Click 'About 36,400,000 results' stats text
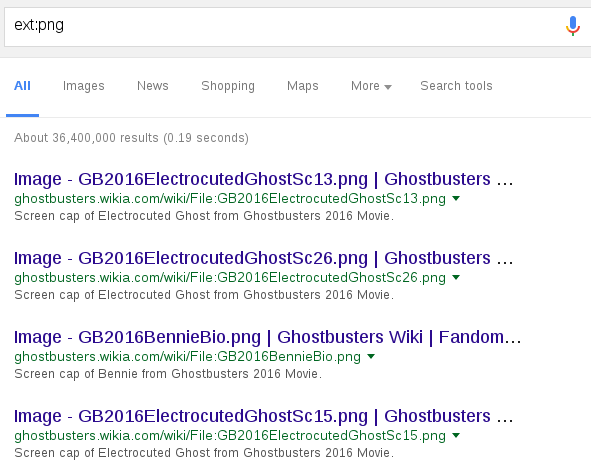Viewport: 591px width, 469px height. pos(131,138)
